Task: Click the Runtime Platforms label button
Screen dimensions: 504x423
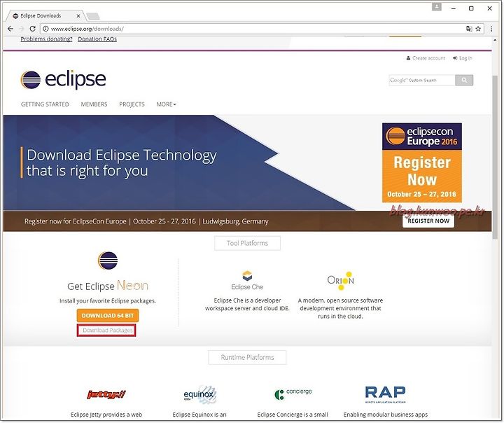Action: (x=247, y=357)
